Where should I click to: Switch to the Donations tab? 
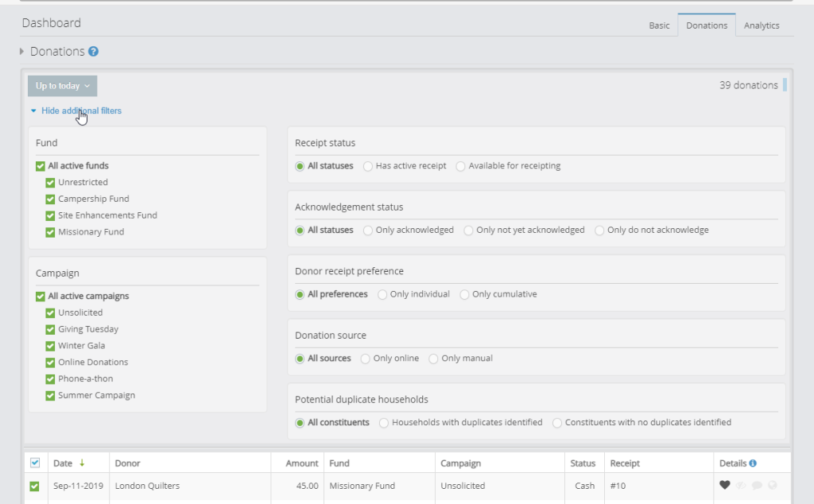[x=707, y=25]
